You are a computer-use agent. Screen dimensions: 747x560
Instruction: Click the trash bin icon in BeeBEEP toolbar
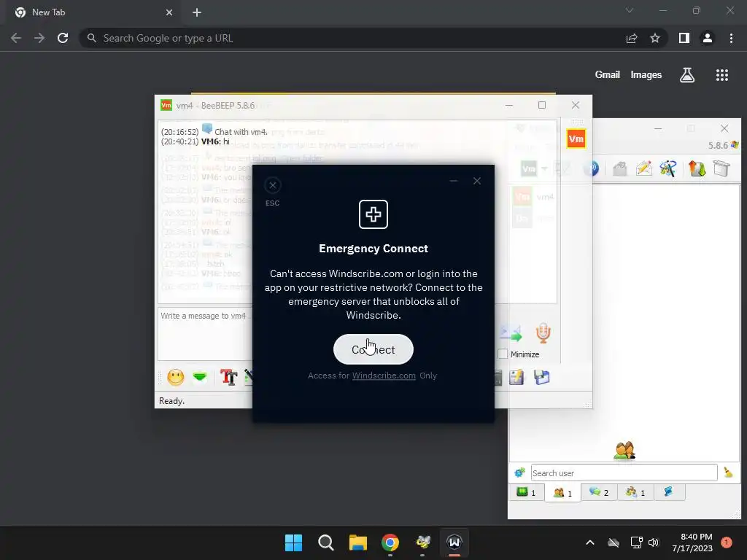pos(721,168)
